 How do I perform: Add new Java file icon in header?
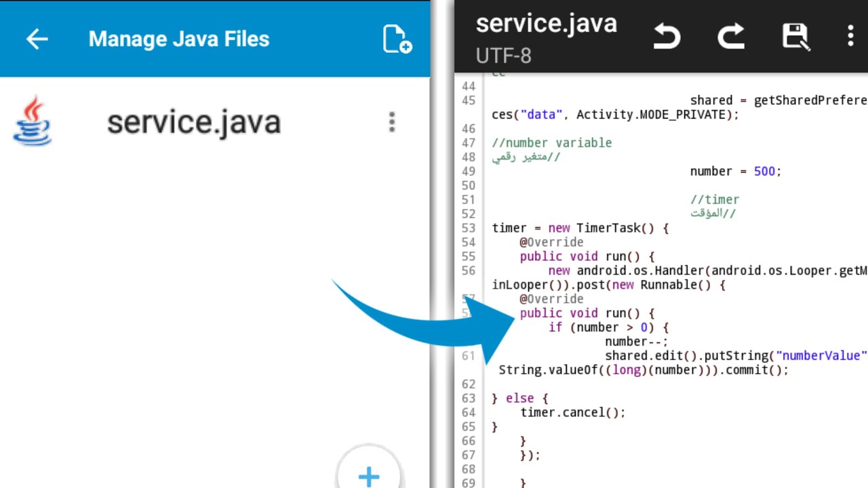point(397,39)
